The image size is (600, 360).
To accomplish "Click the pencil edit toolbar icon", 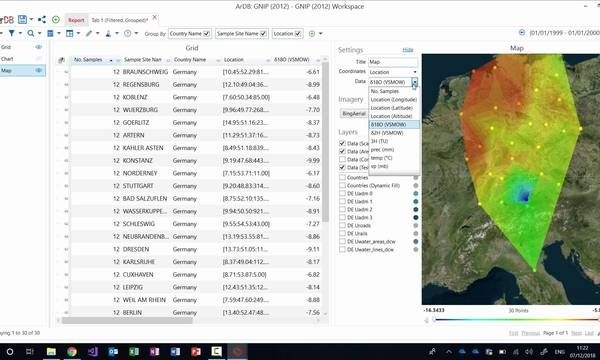I will pyautogui.click(x=89, y=33).
